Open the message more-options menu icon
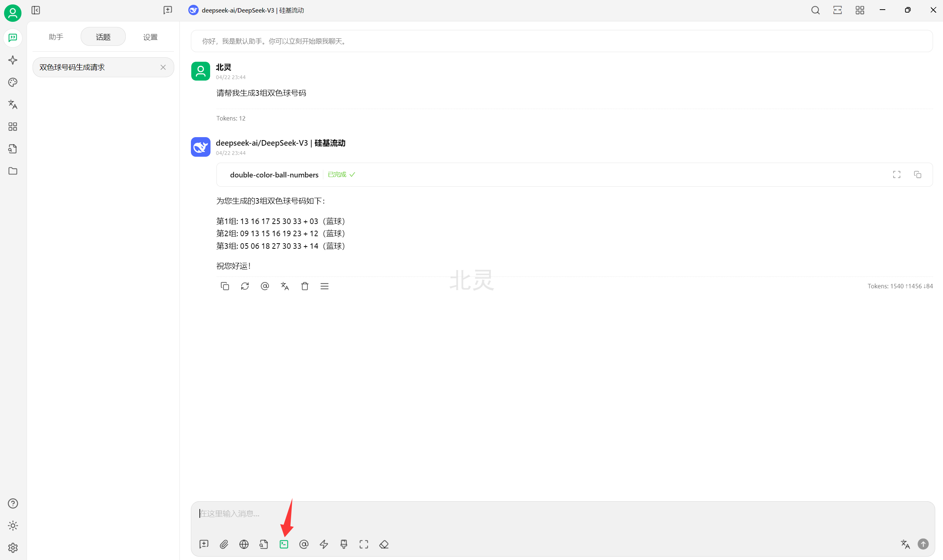 pos(324,286)
